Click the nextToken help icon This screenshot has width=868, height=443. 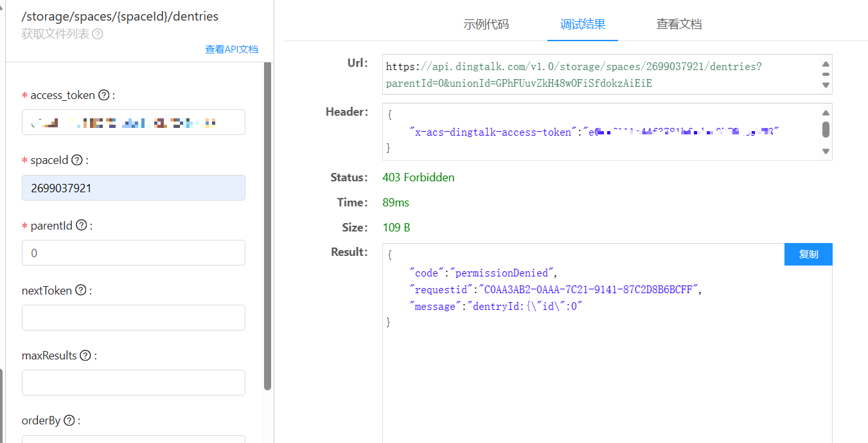tap(81, 291)
